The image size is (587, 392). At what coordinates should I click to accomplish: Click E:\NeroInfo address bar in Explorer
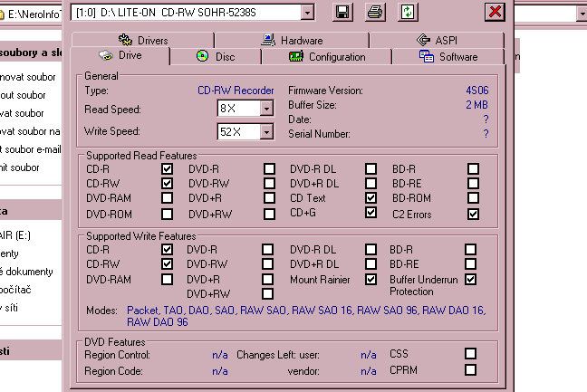pos(31,14)
